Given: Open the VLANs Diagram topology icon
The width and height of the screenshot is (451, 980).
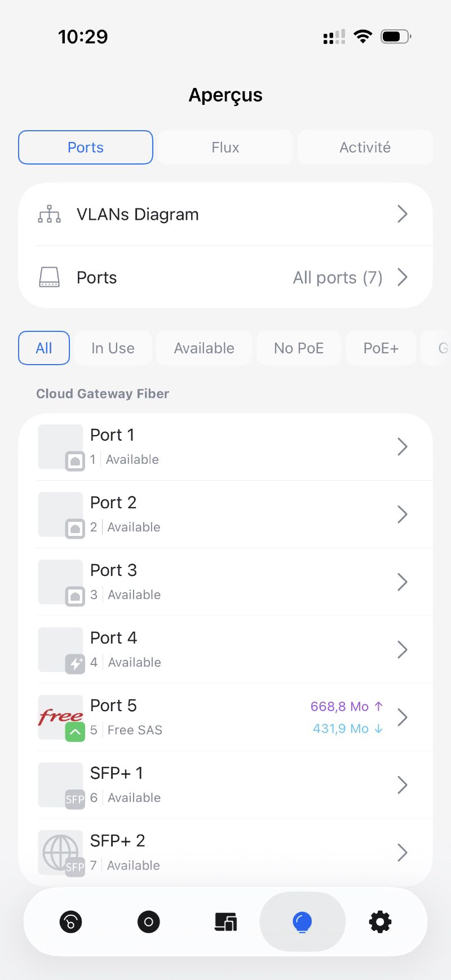Looking at the screenshot, I should click(x=50, y=214).
